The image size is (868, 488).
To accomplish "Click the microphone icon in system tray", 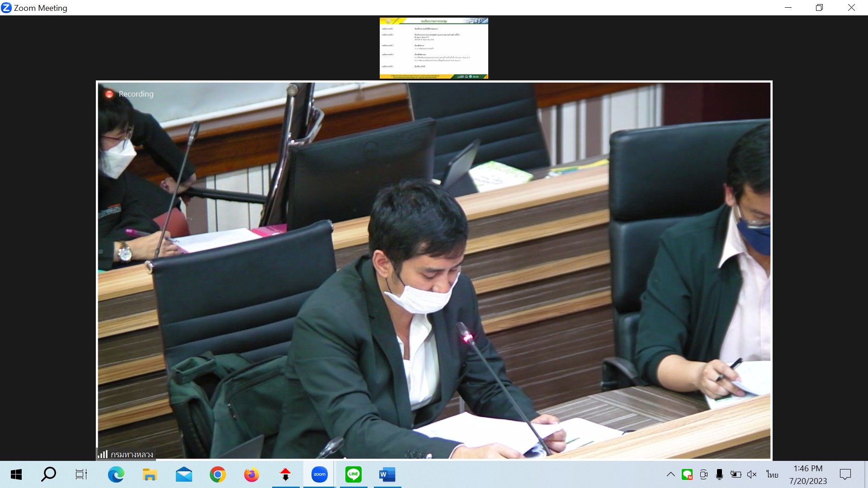I will point(719,474).
